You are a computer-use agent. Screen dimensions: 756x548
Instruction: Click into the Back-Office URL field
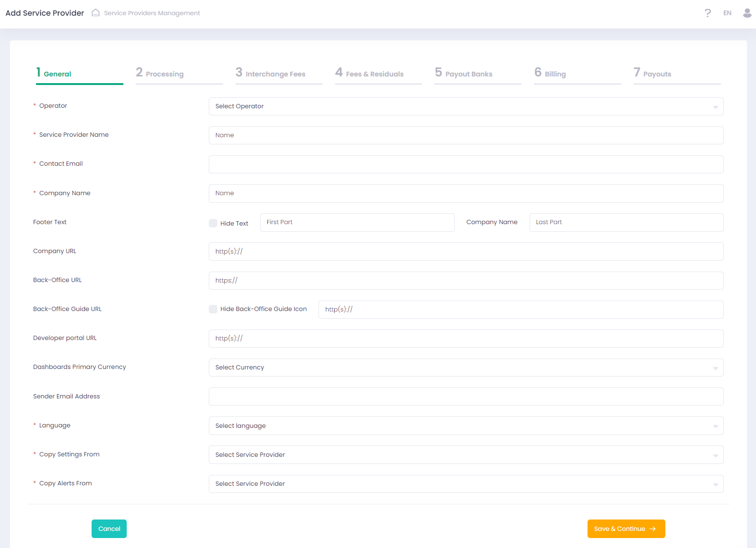(x=466, y=281)
